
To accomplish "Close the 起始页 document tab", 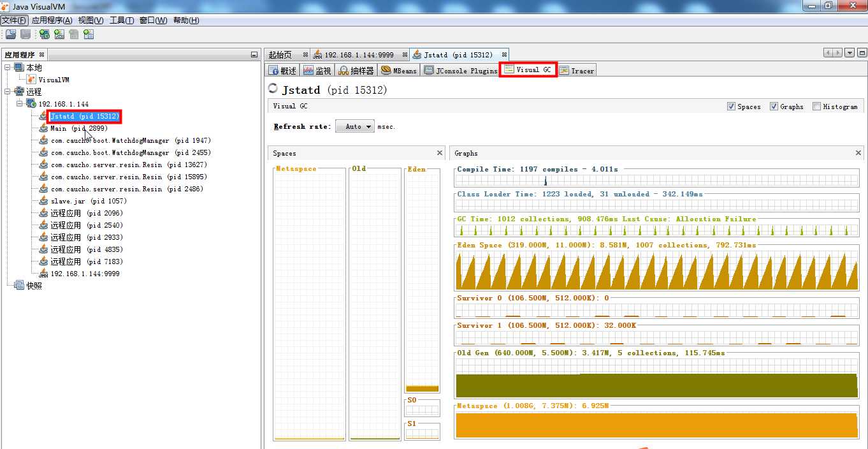I will (x=305, y=55).
